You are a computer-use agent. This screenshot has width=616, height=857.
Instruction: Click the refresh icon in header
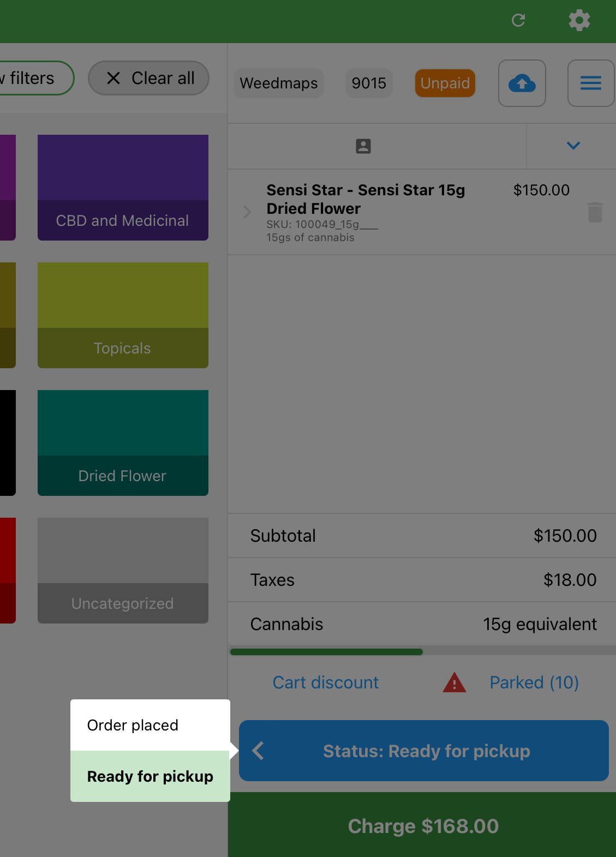coord(518,21)
